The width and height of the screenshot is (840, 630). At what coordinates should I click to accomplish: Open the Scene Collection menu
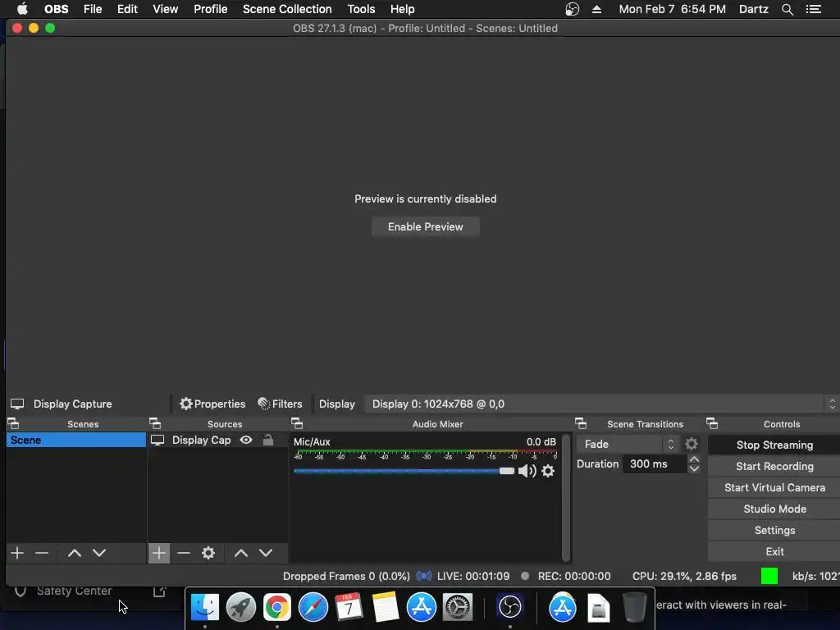pyautogui.click(x=287, y=9)
